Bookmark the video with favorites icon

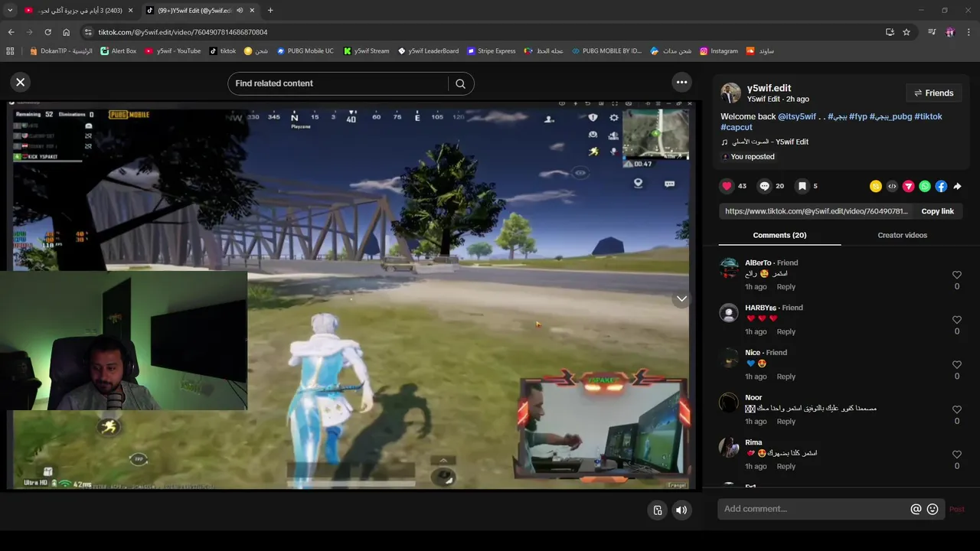(x=802, y=186)
